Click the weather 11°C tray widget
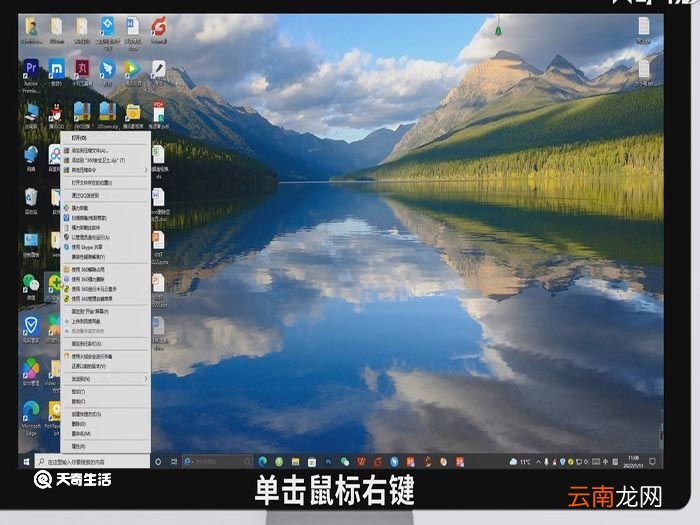This screenshot has width=700, height=525. (x=520, y=462)
